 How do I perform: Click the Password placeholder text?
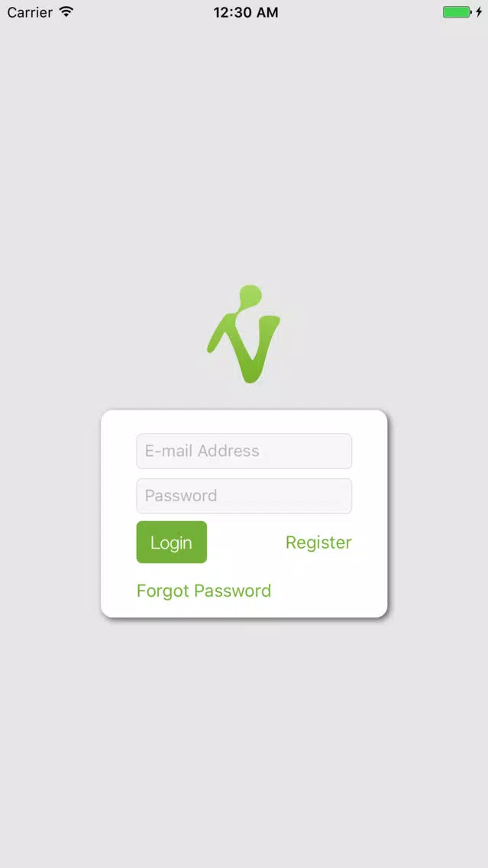(181, 495)
